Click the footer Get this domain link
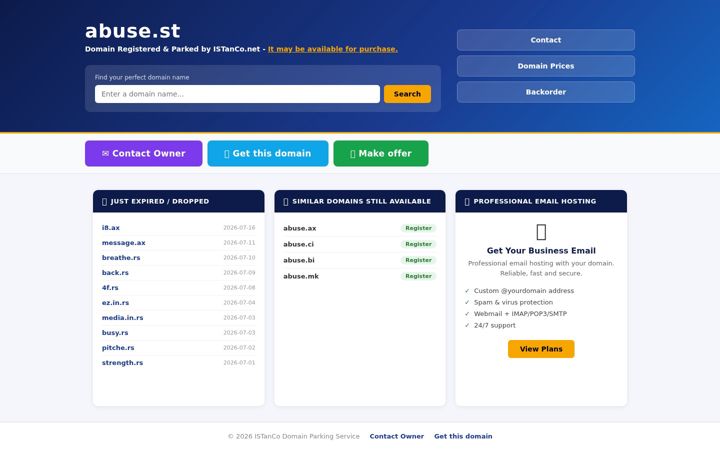The width and height of the screenshot is (720, 450). tap(463, 436)
